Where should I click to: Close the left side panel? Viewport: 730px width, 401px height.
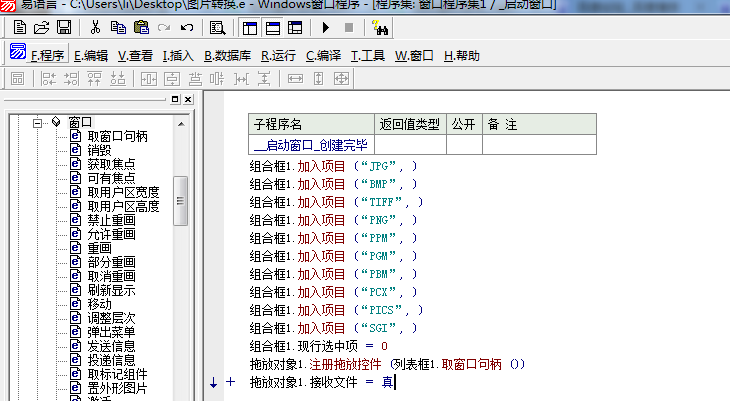(187, 100)
